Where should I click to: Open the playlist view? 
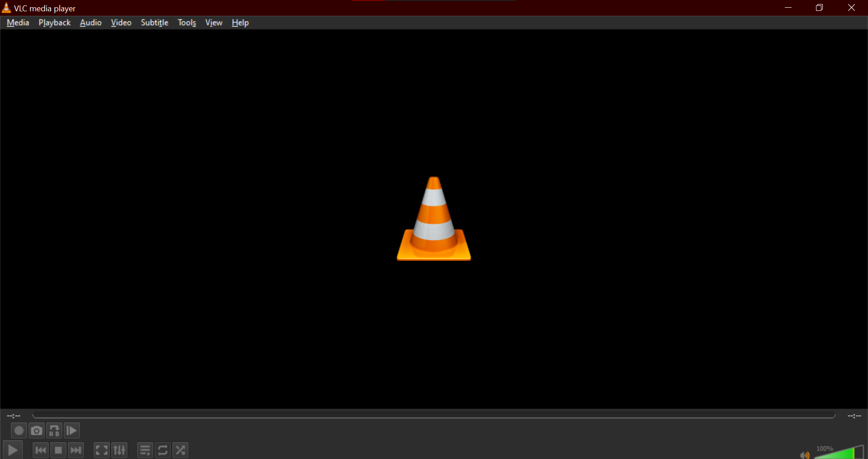145,450
